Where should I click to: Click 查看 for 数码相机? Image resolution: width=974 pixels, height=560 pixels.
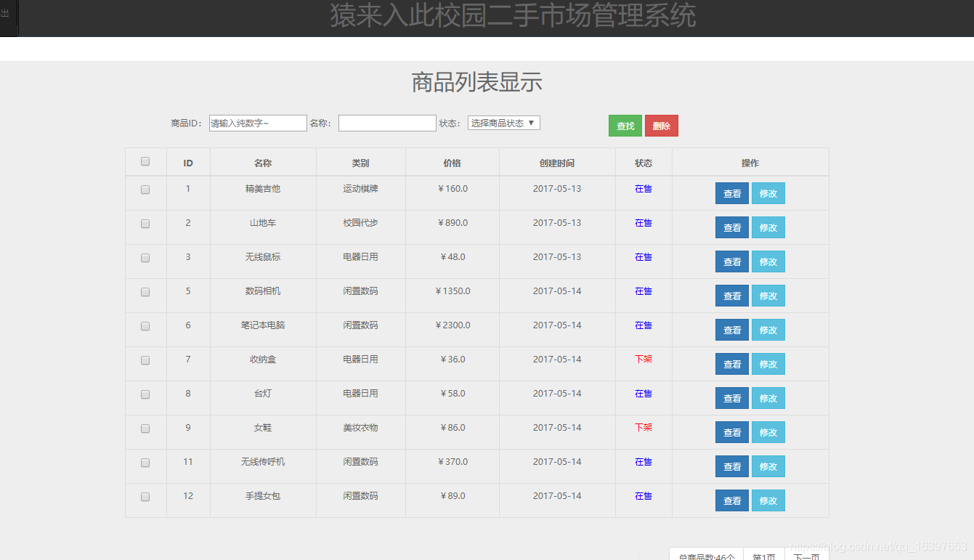point(732,296)
